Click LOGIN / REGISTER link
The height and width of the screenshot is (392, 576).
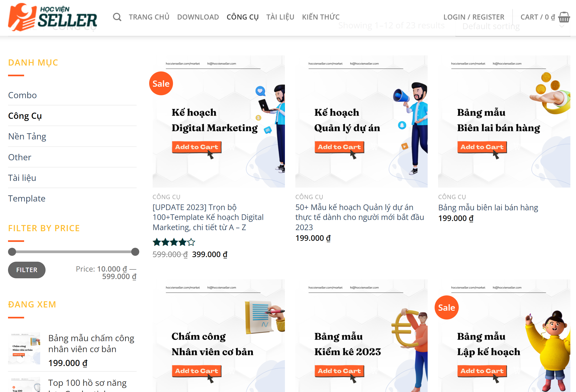[474, 17]
